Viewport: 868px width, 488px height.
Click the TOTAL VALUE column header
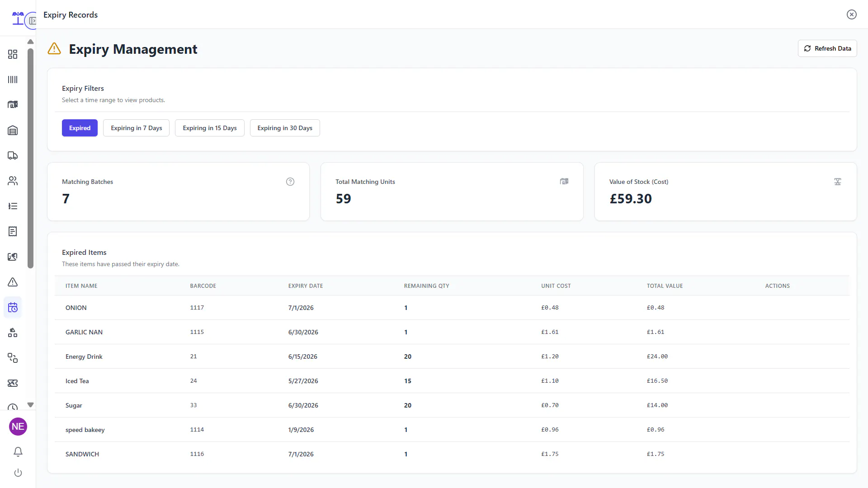(665, 286)
